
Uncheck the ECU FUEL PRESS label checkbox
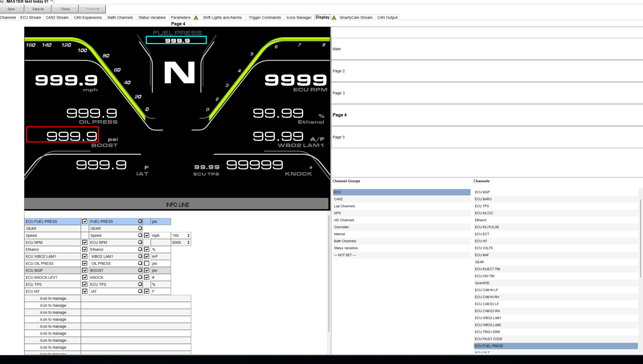click(x=85, y=222)
